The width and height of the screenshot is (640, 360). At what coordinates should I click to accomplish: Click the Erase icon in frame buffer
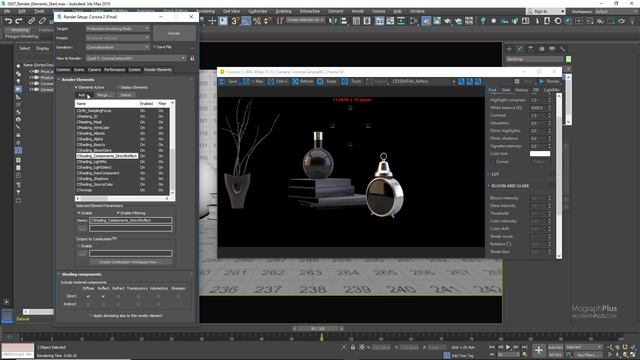point(320,82)
